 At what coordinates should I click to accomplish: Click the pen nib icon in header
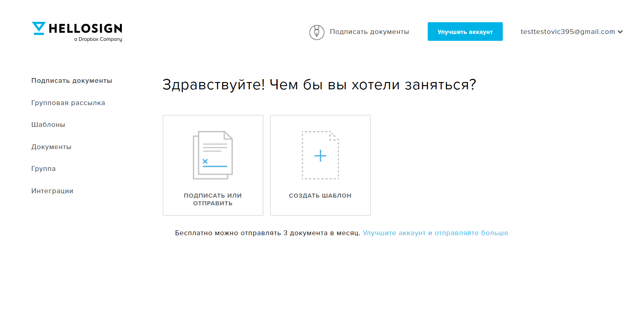point(317,32)
